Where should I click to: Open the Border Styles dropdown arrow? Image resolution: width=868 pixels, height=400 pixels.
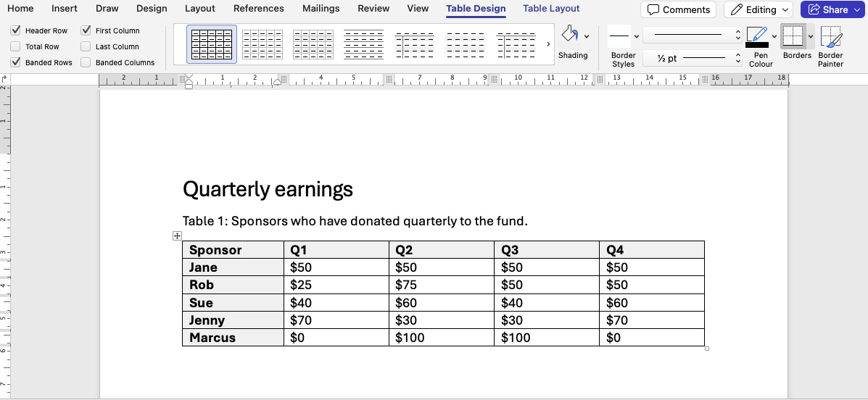point(637,36)
